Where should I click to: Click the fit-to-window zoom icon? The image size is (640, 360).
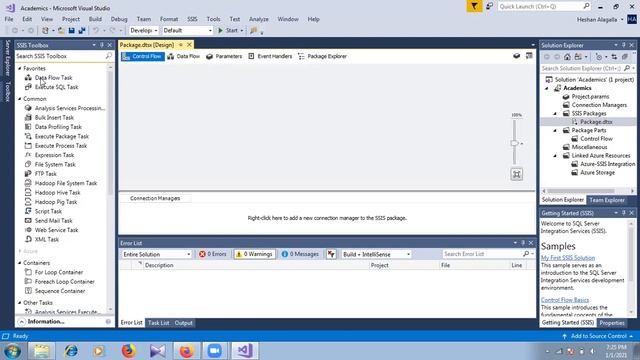(517, 175)
